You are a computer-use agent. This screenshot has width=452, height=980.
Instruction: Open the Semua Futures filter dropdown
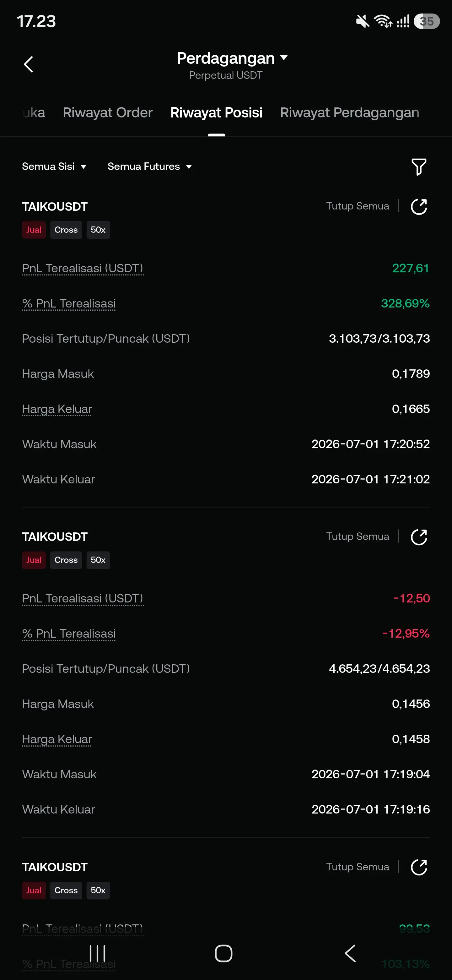pyautogui.click(x=150, y=166)
